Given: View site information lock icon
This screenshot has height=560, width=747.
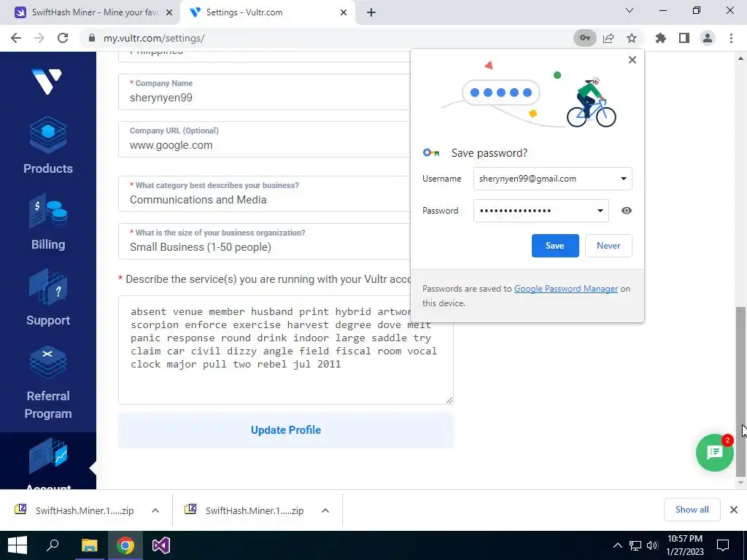Looking at the screenshot, I should pyautogui.click(x=92, y=38).
